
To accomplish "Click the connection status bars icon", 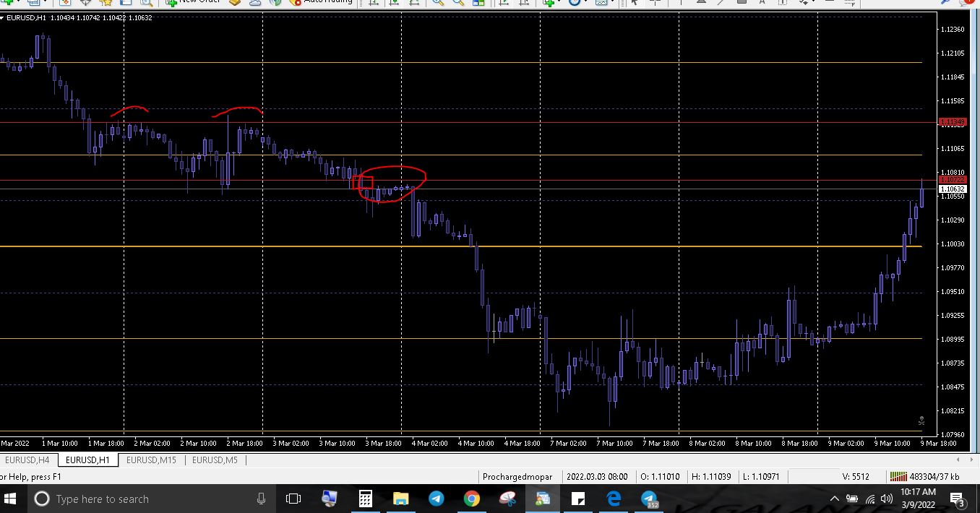I will 898,477.
